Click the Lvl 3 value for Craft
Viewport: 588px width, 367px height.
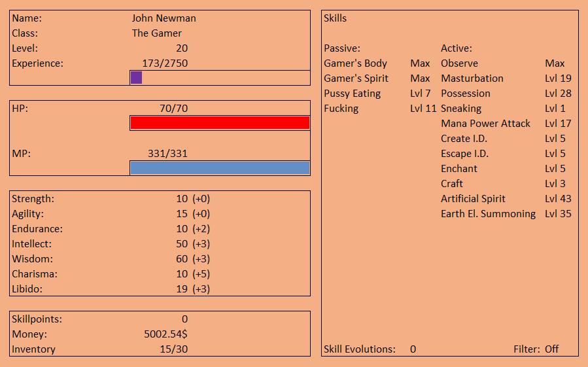coord(555,183)
